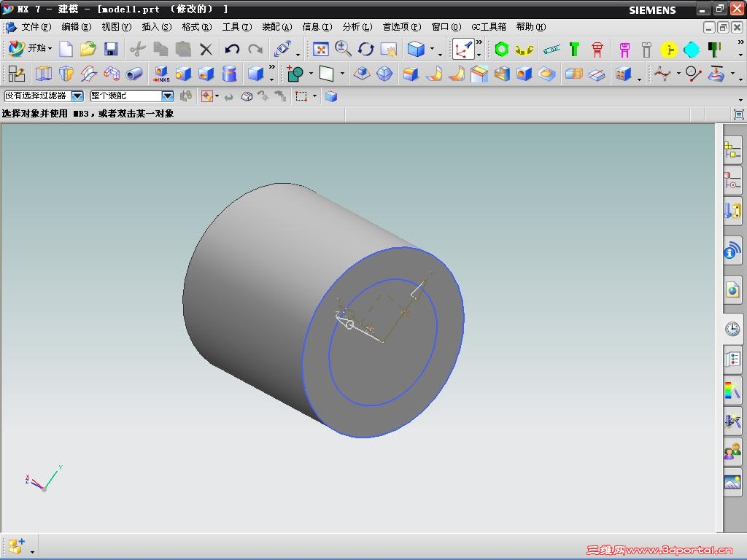The image size is (747, 560).
Task: Click the Tube feature icon
Action: (x=134, y=74)
